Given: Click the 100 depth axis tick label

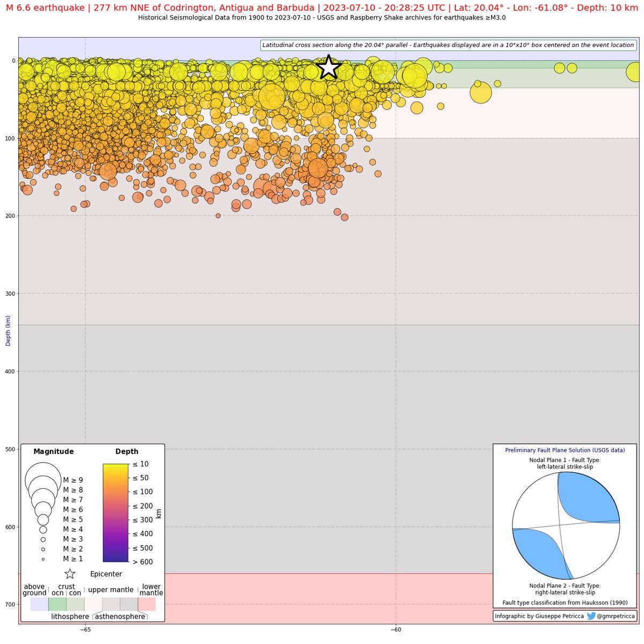Looking at the screenshot, I should (x=11, y=138).
